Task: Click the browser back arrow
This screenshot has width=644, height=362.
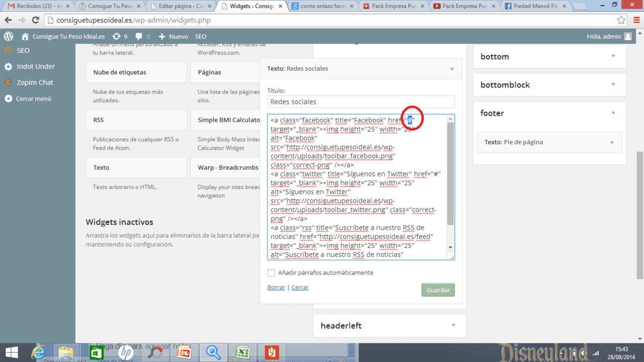Action: [8, 20]
